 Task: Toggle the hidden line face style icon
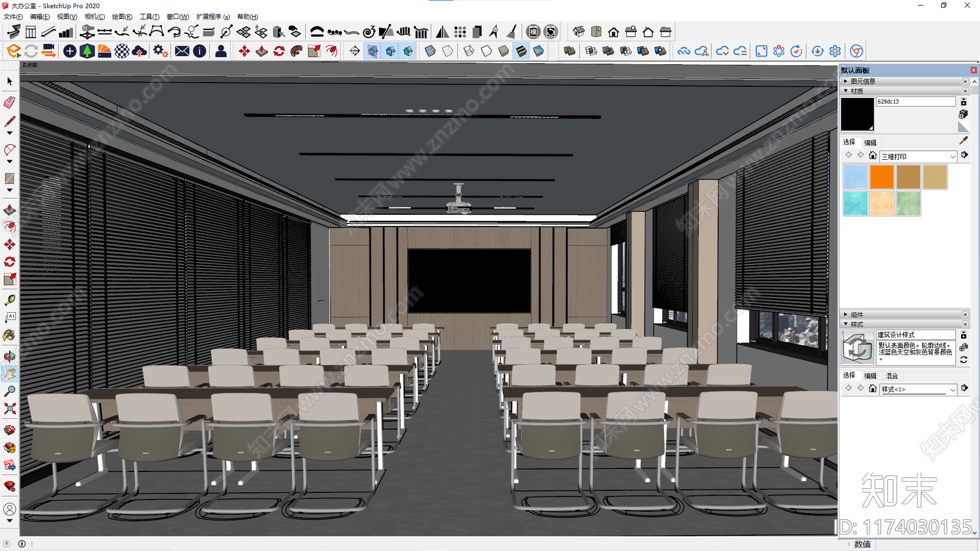[486, 51]
